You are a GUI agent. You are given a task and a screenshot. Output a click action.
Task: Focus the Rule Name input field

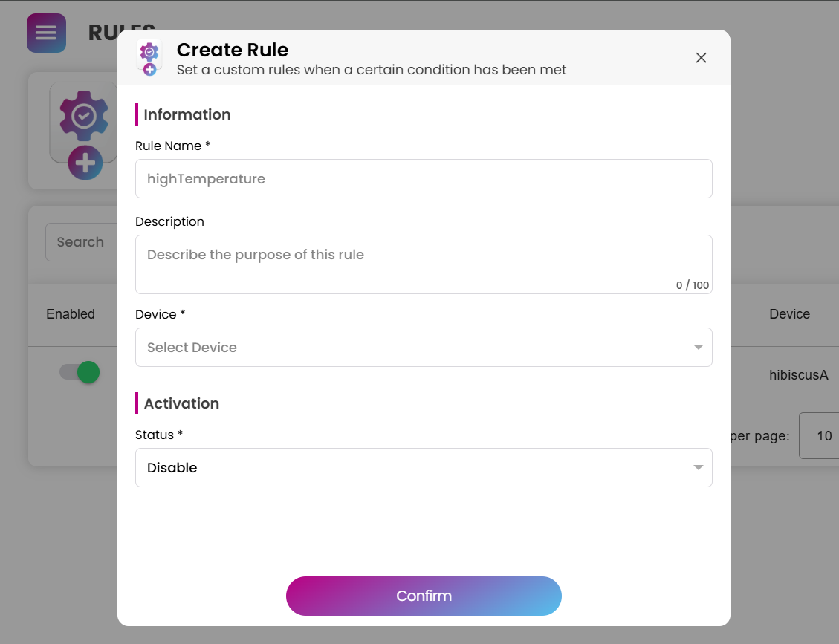tap(424, 179)
